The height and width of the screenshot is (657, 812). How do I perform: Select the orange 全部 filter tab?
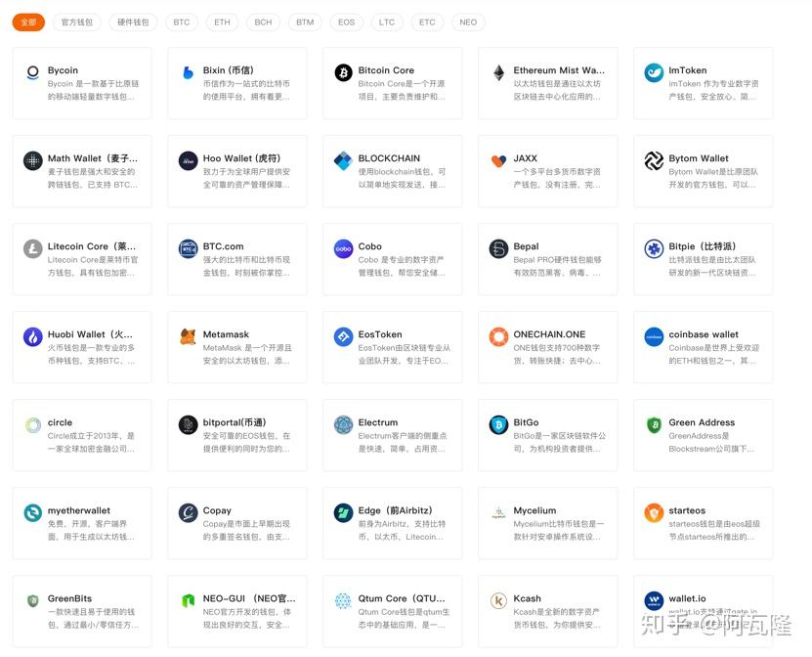[28, 22]
